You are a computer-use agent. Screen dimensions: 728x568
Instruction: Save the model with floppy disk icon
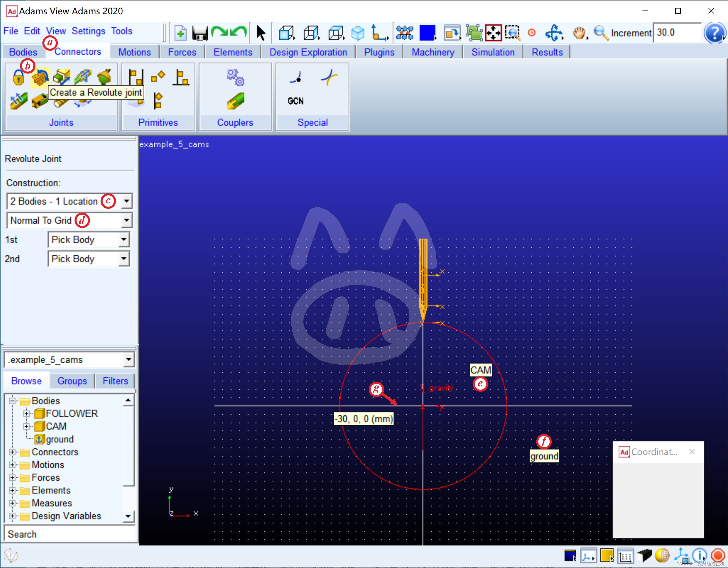(x=200, y=33)
